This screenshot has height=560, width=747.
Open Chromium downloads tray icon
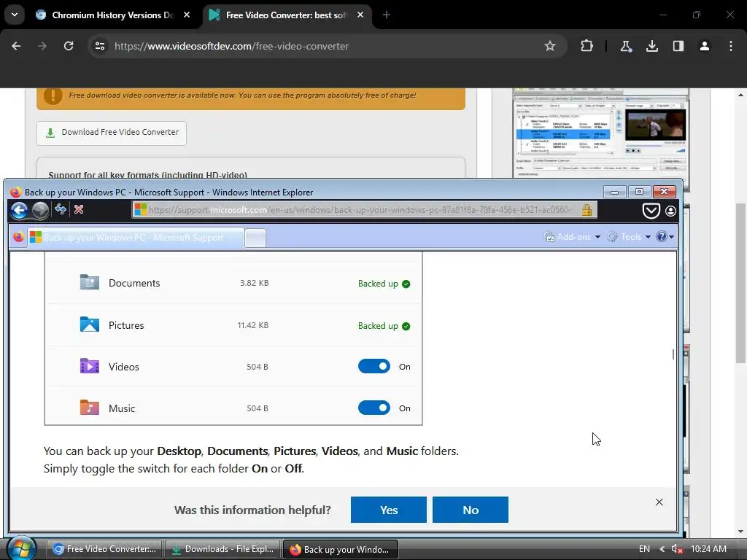pyautogui.click(x=651, y=46)
